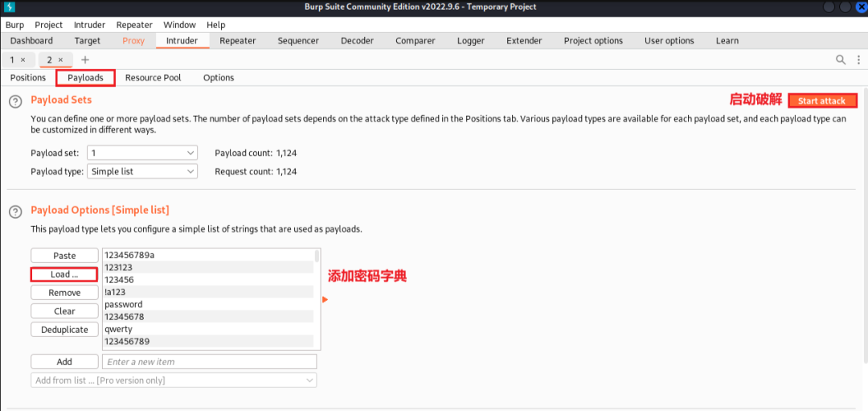Image resolution: width=868 pixels, height=411 pixels.
Task: Open the Learn tab
Action: pos(727,41)
